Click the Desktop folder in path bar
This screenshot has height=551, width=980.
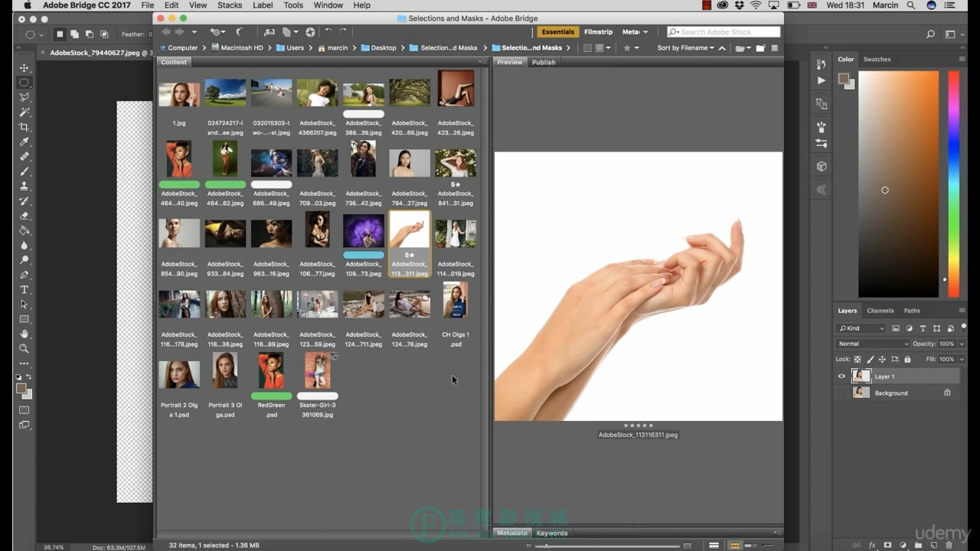tap(379, 47)
